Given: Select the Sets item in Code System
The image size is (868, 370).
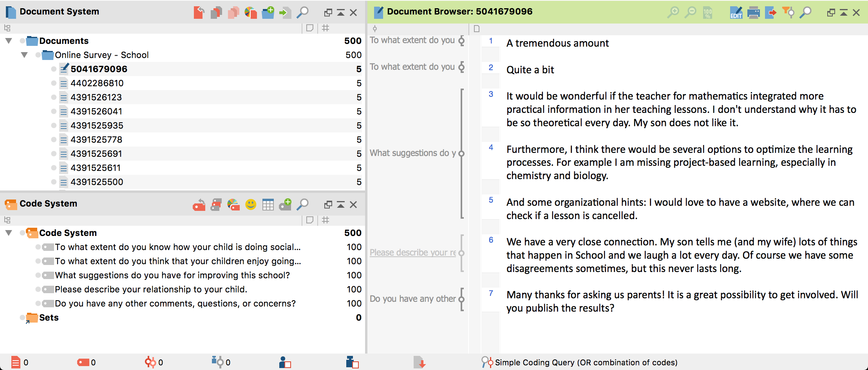Looking at the screenshot, I should click(49, 317).
